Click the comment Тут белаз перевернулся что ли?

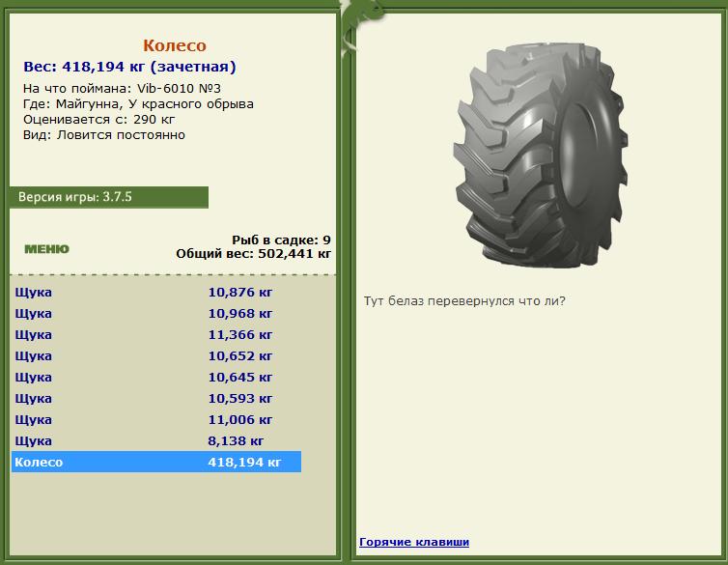point(464,301)
